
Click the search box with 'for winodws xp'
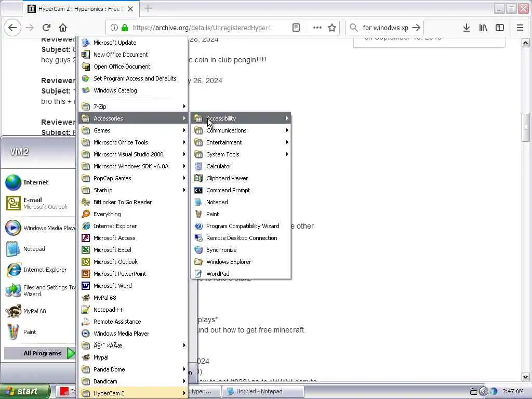(384, 28)
